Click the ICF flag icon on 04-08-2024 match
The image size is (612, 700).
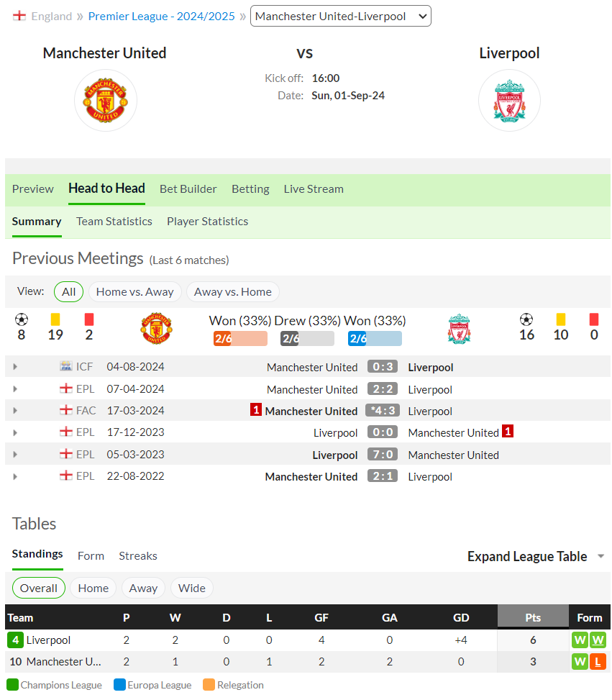(x=66, y=366)
